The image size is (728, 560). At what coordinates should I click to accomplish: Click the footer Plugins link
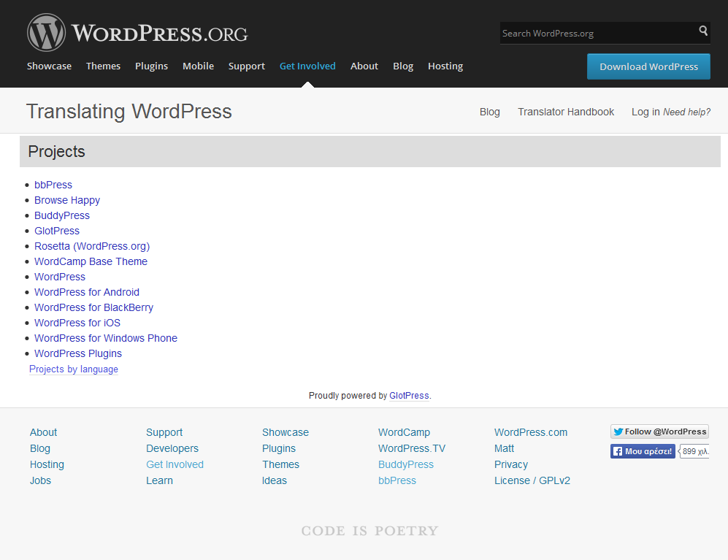[279, 448]
